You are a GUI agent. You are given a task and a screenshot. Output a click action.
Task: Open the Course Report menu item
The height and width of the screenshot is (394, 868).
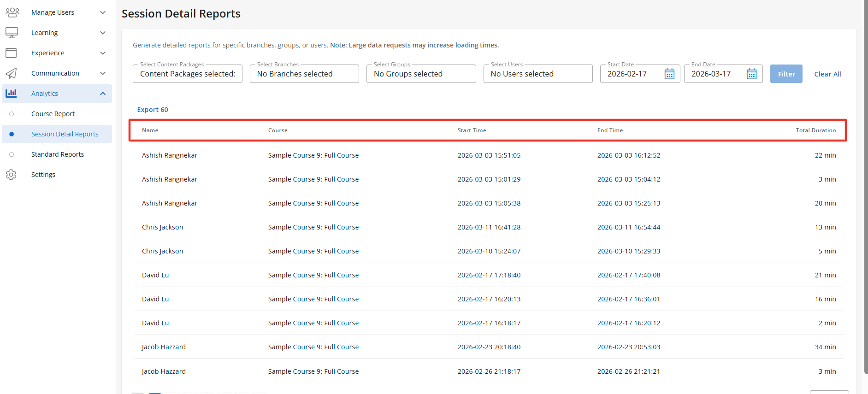click(x=53, y=114)
